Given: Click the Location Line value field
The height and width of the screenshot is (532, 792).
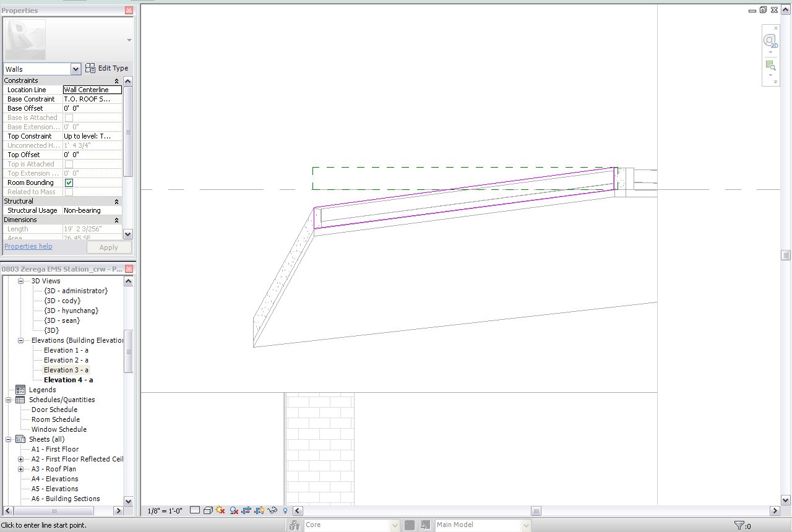Looking at the screenshot, I should (x=92, y=90).
